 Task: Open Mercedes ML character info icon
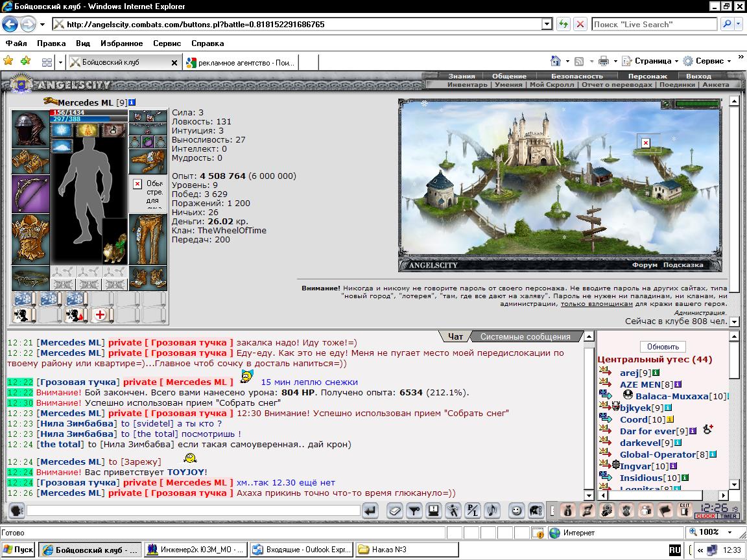(132, 102)
